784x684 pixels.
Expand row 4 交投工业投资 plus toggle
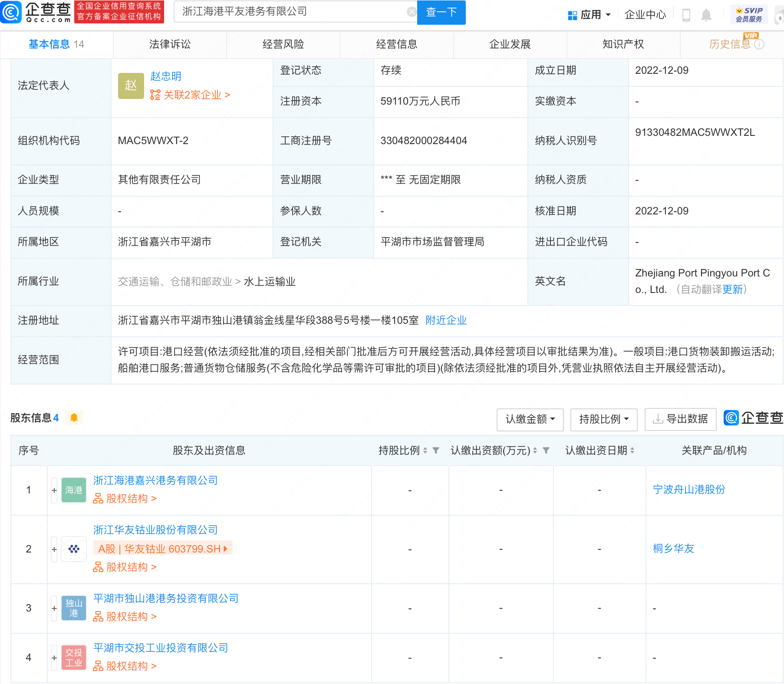click(54, 658)
